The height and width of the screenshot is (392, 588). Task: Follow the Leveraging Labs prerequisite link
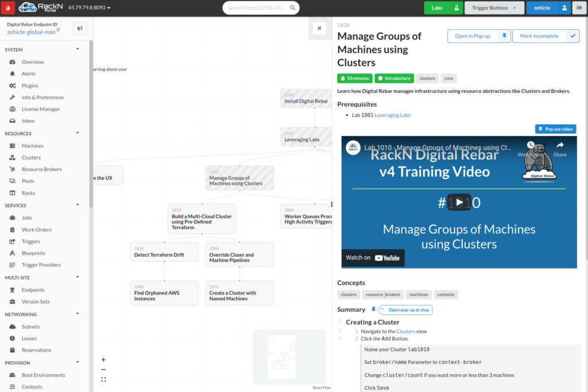click(x=392, y=115)
